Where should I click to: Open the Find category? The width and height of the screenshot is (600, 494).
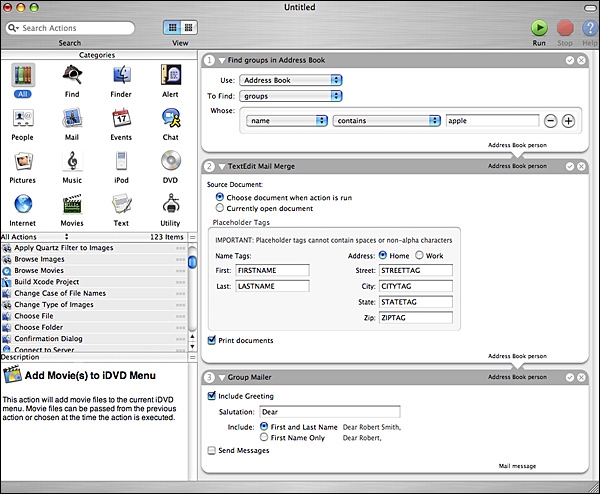[x=72, y=75]
